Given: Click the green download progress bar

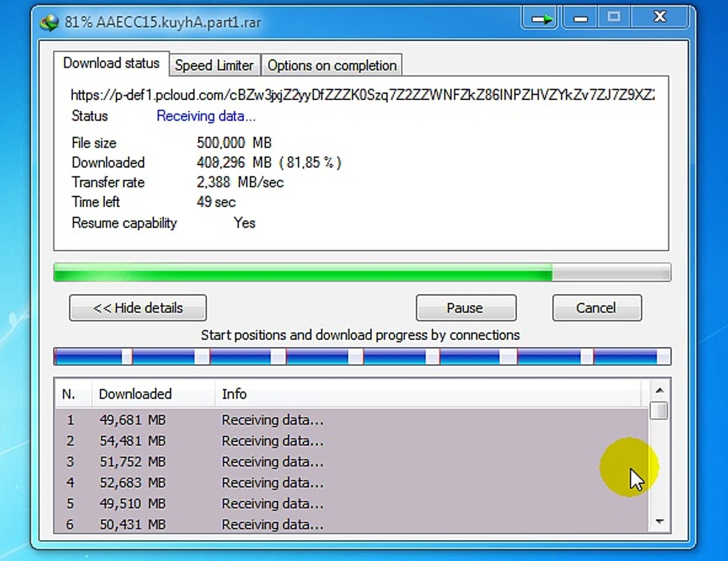Looking at the screenshot, I should click(362, 273).
